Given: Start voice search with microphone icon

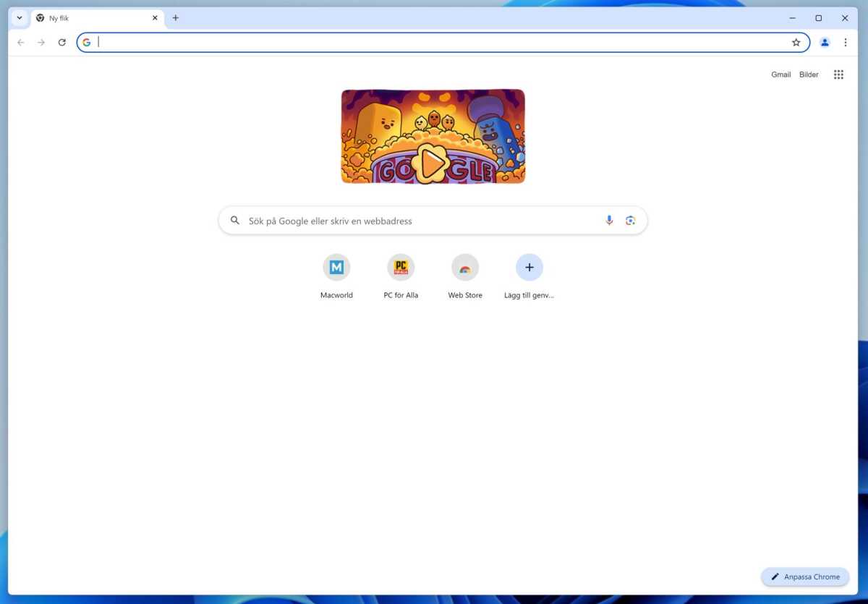Looking at the screenshot, I should pos(609,221).
